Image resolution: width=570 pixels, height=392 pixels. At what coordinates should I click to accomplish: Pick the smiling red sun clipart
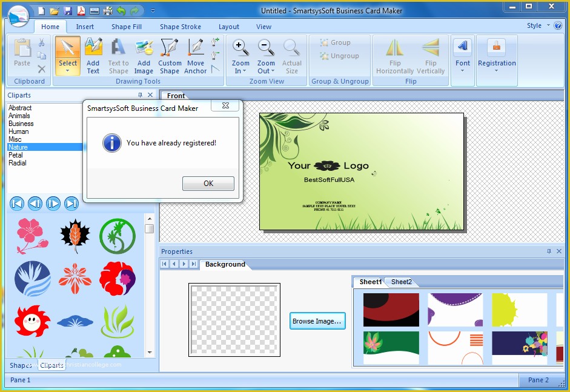click(x=32, y=321)
